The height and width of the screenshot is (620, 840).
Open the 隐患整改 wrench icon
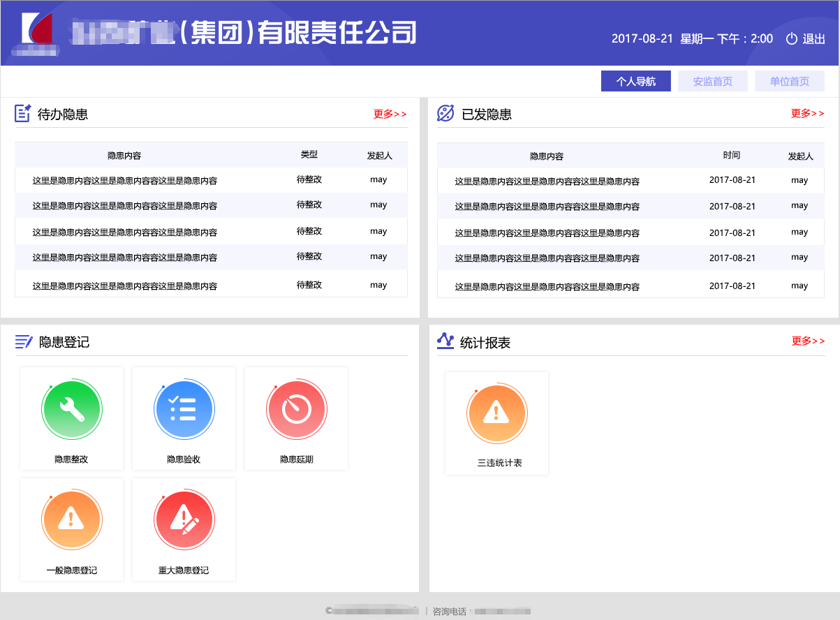[x=72, y=410]
